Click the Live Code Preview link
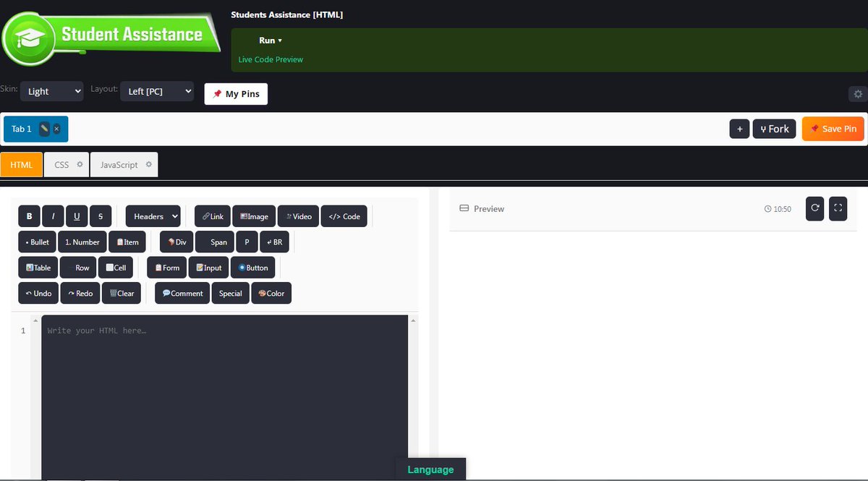 271,59
